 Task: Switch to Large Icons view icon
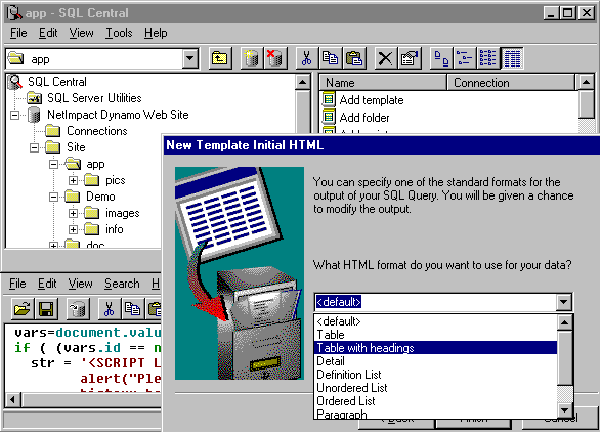pos(440,59)
